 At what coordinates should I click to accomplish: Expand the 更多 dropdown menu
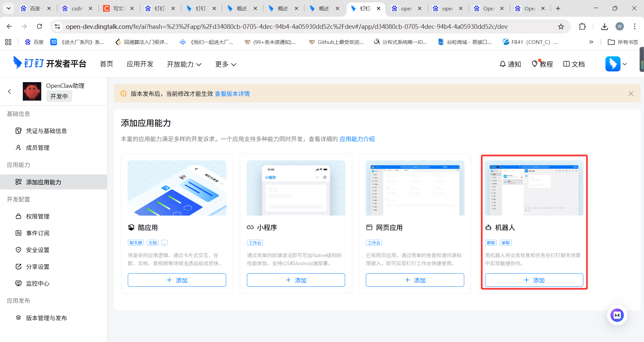click(x=226, y=64)
